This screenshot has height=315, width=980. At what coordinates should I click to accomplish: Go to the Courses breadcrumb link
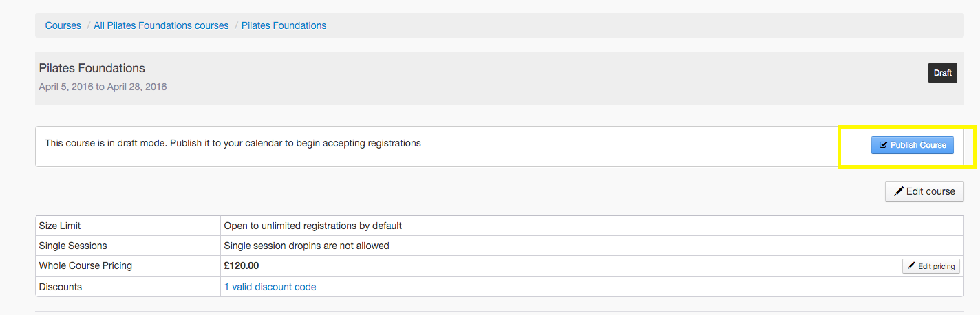[x=63, y=25]
